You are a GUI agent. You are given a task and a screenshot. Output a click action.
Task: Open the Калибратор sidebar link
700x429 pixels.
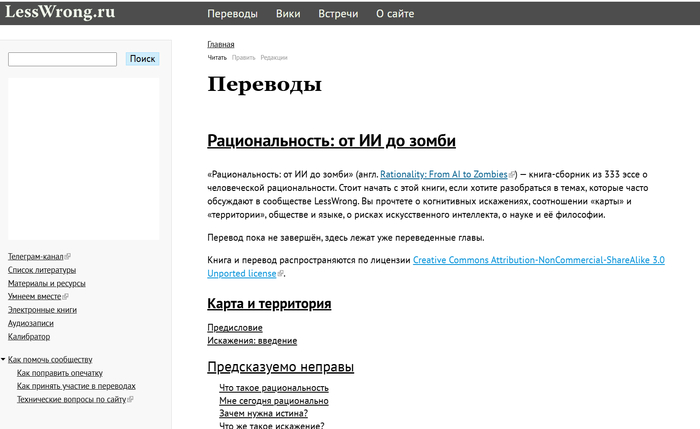[x=29, y=337]
